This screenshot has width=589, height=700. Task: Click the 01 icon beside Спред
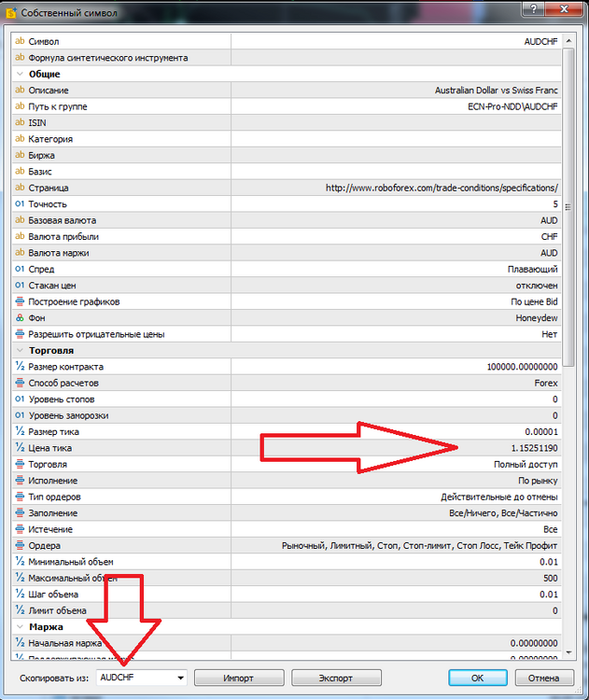click(x=20, y=269)
